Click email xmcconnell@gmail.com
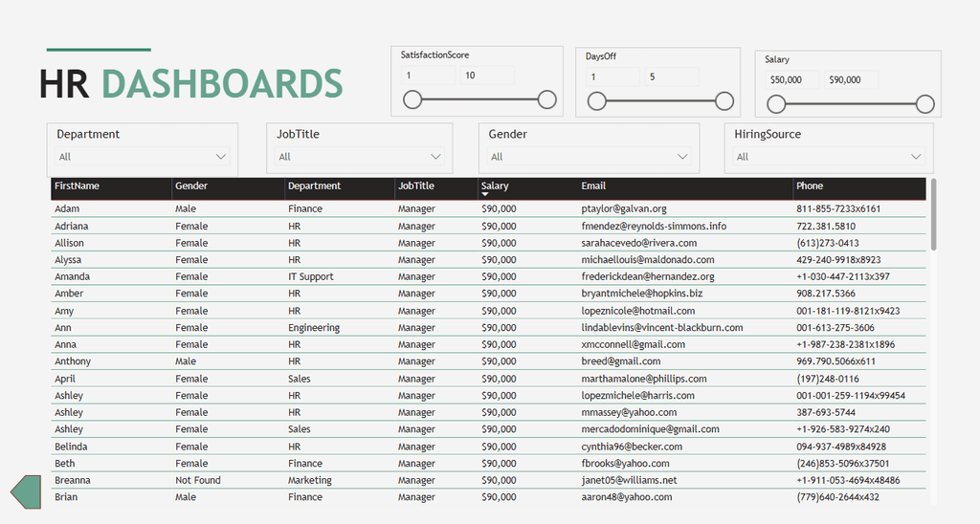The height and width of the screenshot is (524, 980). [x=634, y=345]
